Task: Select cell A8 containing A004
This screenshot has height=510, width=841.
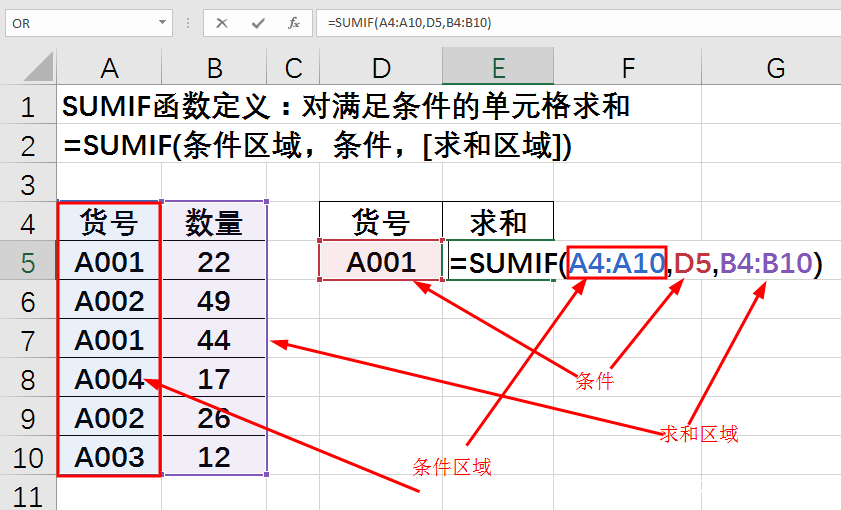Action: pos(109,379)
